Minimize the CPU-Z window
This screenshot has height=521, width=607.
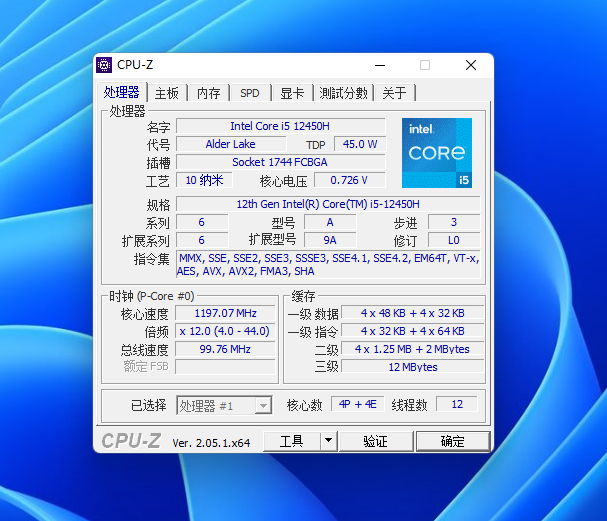coord(380,65)
